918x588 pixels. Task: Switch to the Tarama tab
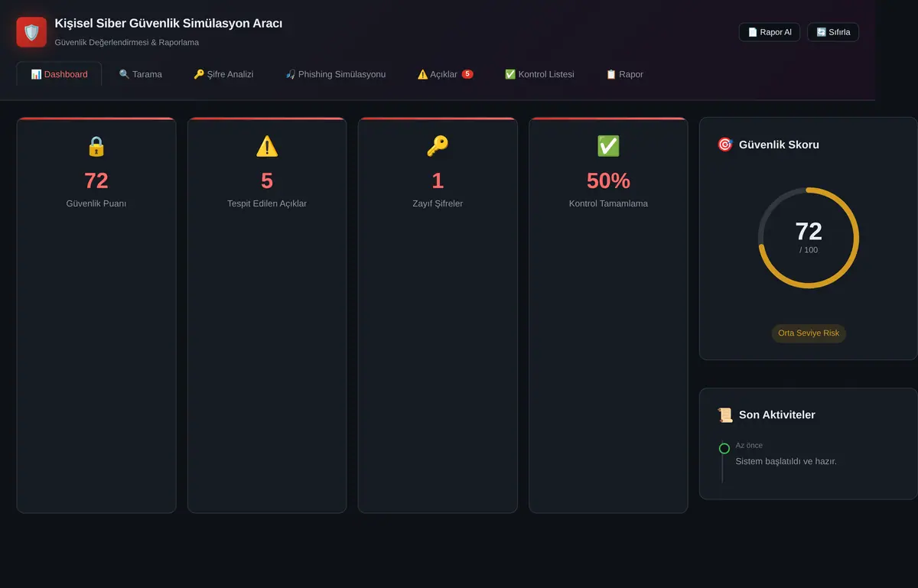click(140, 74)
